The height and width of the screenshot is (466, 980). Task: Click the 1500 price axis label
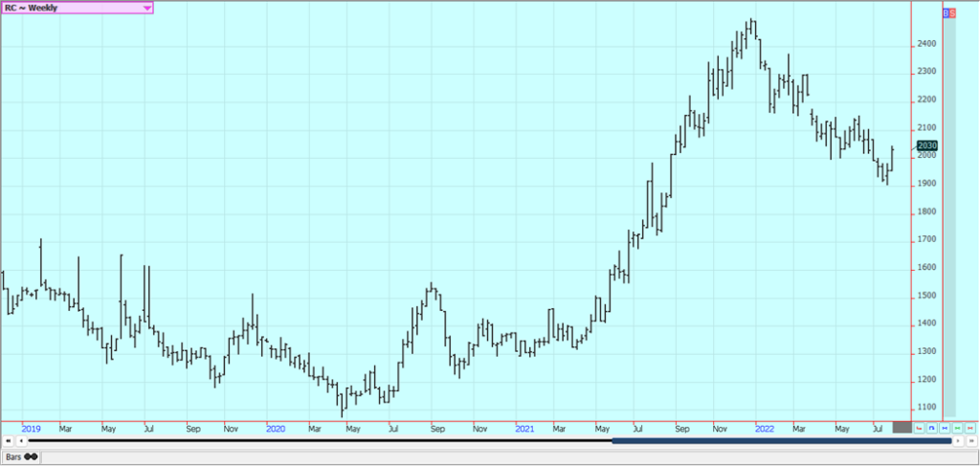point(926,296)
